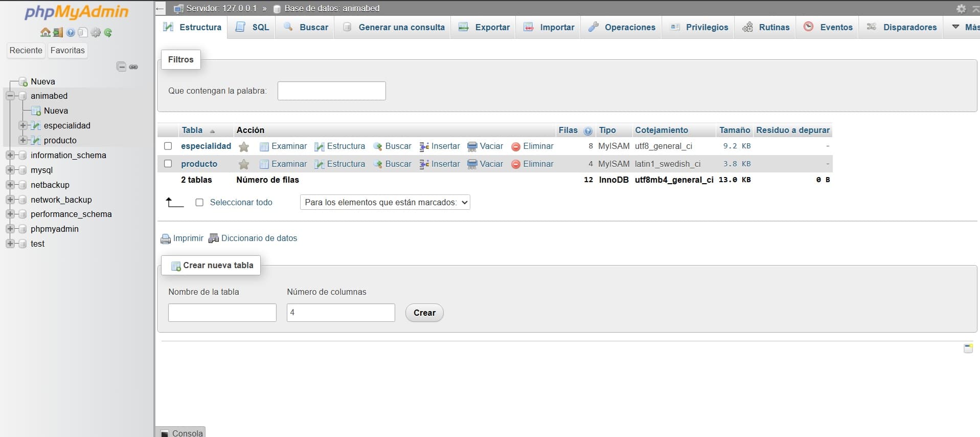The height and width of the screenshot is (437, 980).
Task: Open Diccionario de datos
Action: point(253,238)
